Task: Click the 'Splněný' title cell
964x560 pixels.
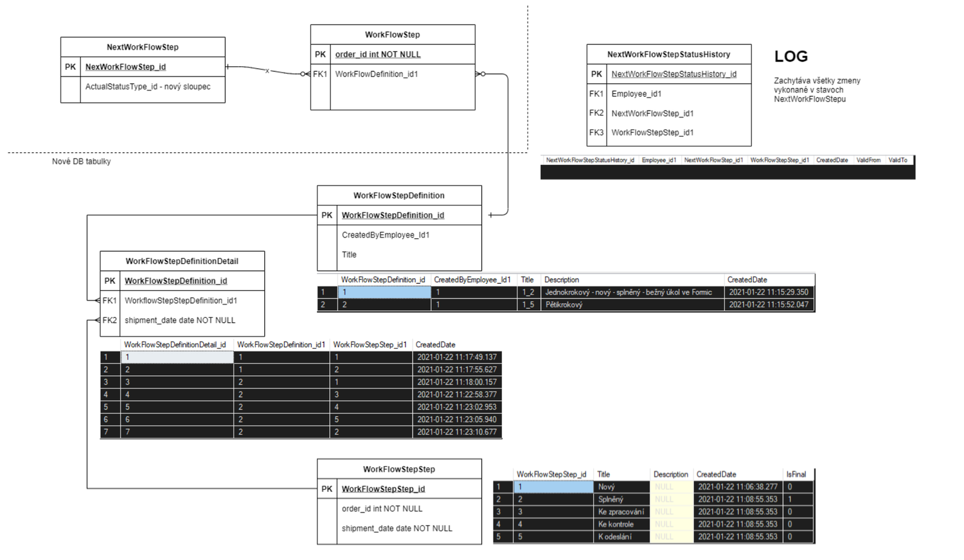Action: coord(621,499)
